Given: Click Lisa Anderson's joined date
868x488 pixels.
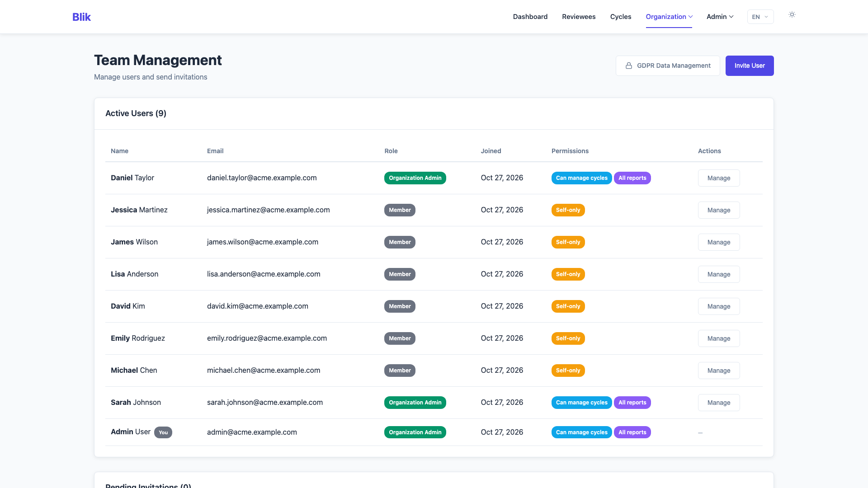Looking at the screenshot, I should 502,274.
